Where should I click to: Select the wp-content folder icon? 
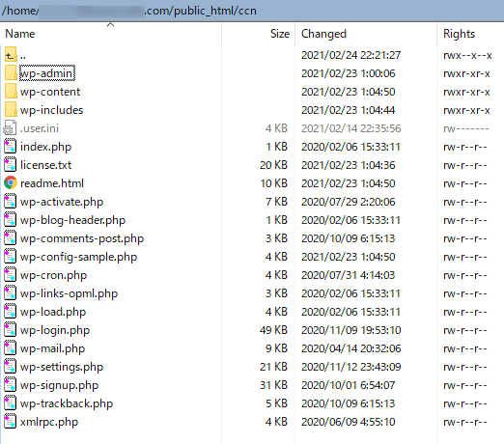coord(11,92)
